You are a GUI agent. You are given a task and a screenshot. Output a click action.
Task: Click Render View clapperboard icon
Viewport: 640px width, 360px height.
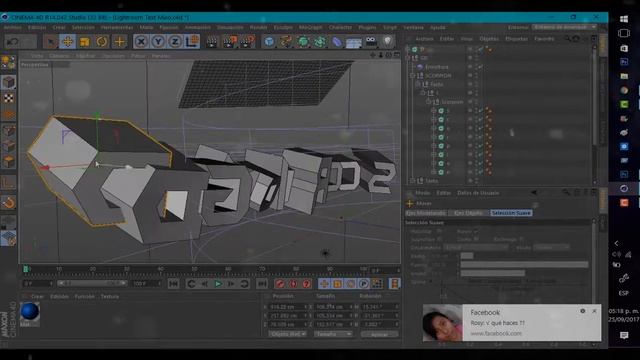[212, 42]
